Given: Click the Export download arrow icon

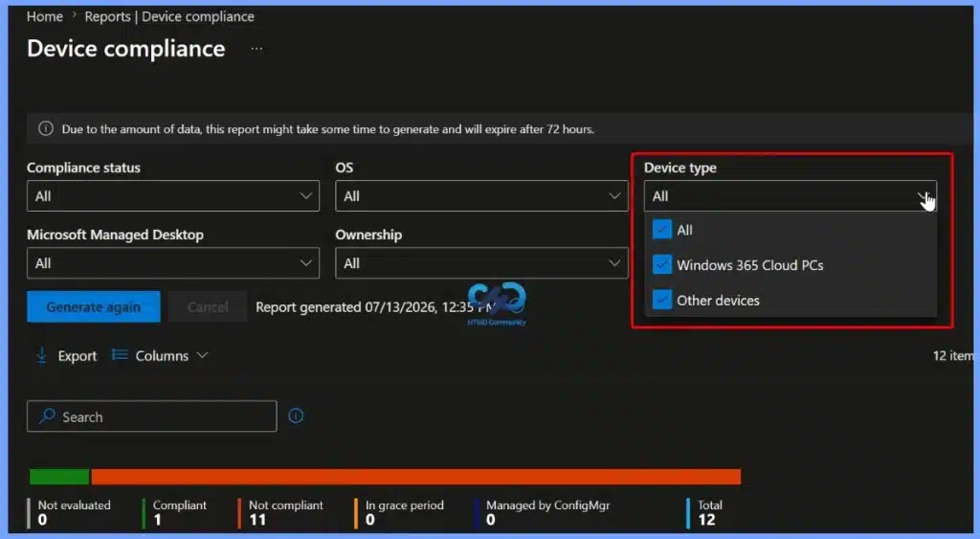Looking at the screenshot, I should point(41,355).
